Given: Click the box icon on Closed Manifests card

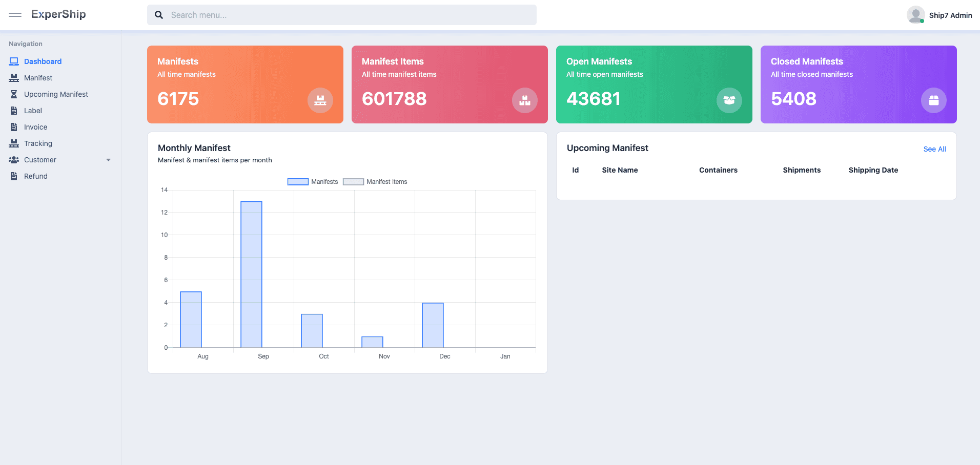Looking at the screenshot, I should pos(933,100).
